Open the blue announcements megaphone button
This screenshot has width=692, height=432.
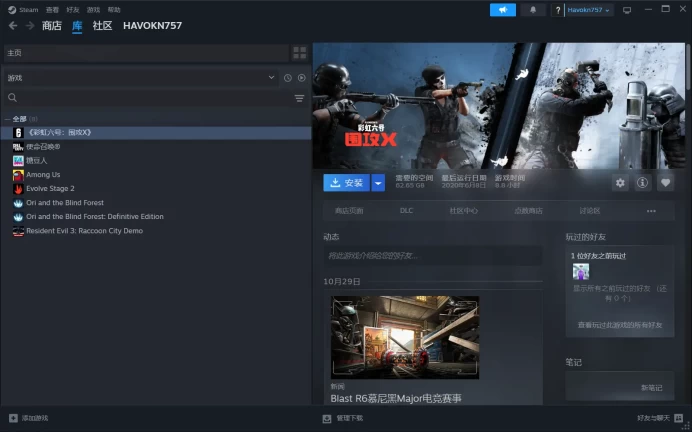coord(503,10)
